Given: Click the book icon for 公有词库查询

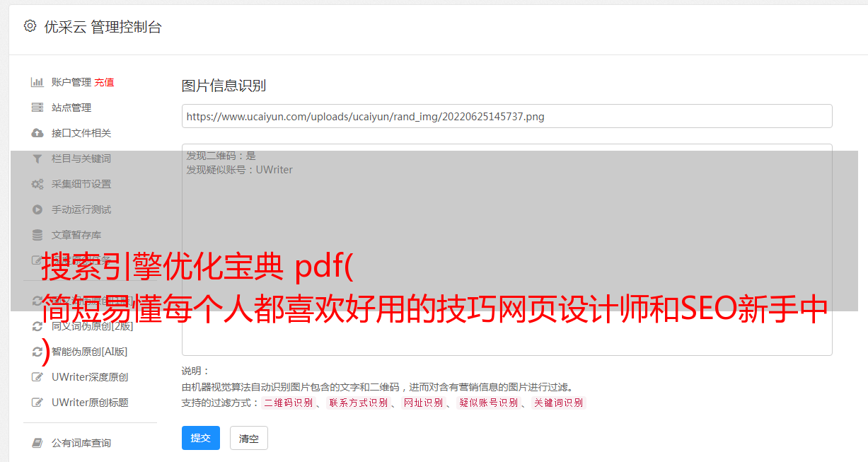Looking at the screenshot, I should [37, 443].
